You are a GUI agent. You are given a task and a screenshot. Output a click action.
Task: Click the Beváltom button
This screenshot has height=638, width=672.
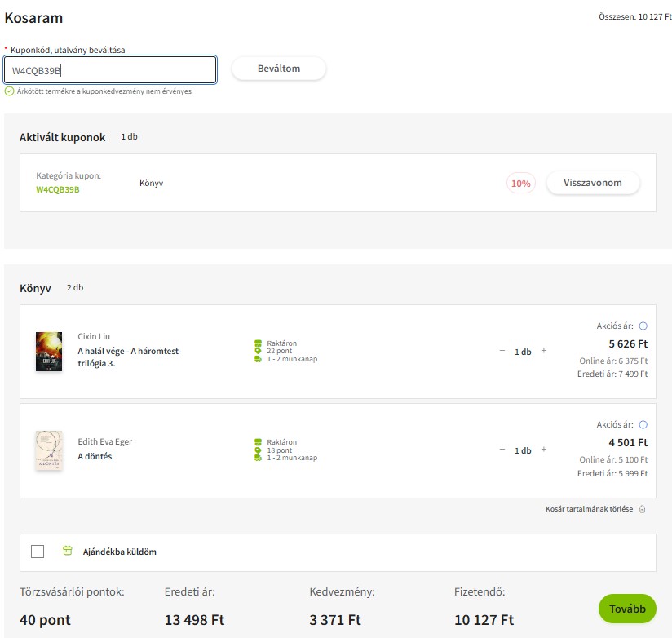pos(279,69)
